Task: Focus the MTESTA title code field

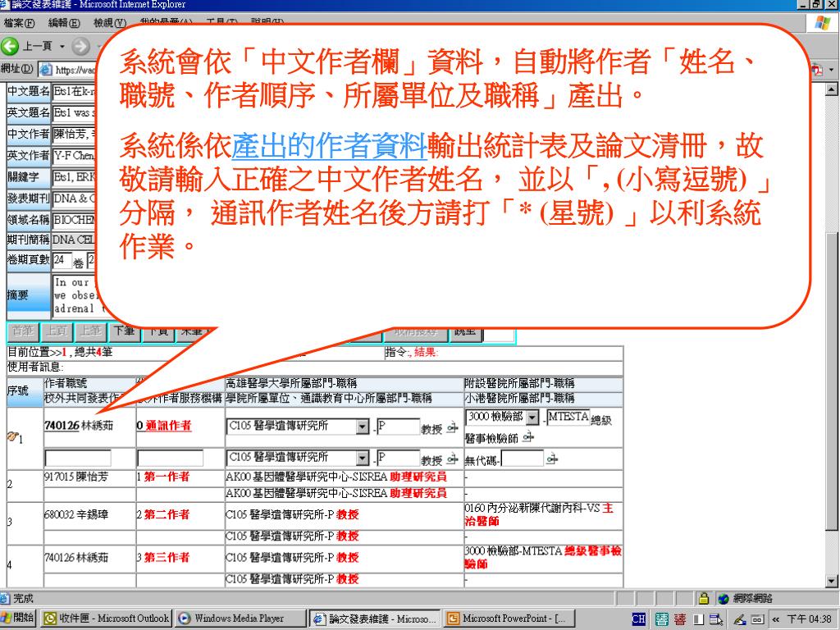Action: 568,417
